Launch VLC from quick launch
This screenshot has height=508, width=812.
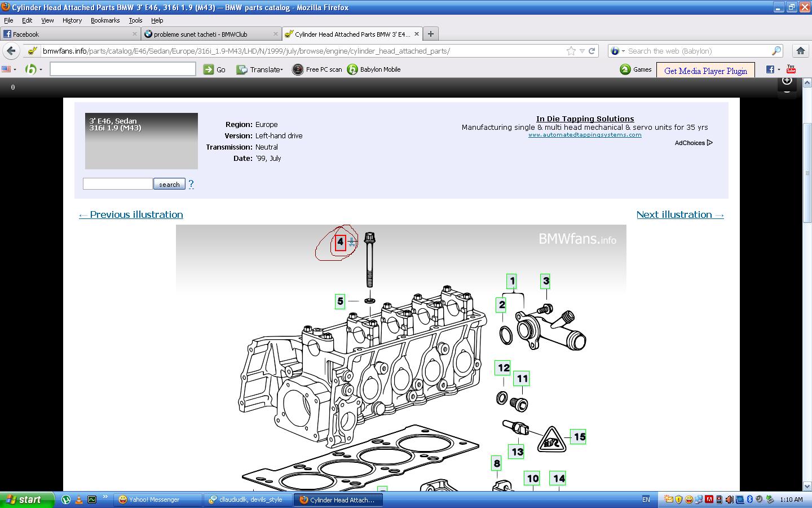[79, 500]
